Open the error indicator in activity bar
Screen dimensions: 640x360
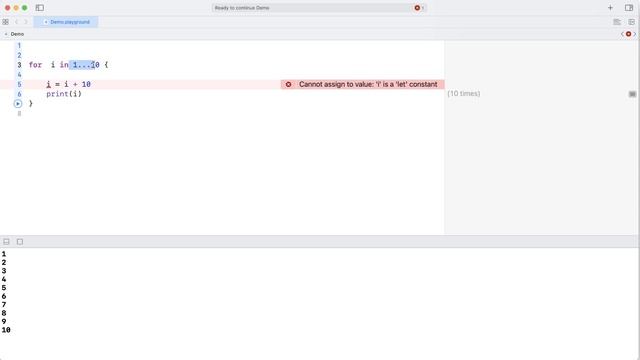[x=418, y=8]
